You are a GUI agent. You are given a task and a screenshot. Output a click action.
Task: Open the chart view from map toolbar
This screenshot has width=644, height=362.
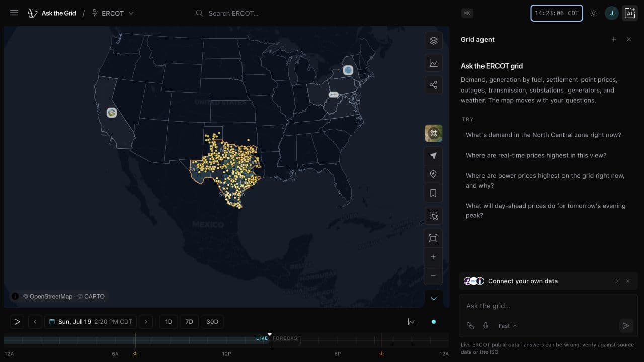433,63
